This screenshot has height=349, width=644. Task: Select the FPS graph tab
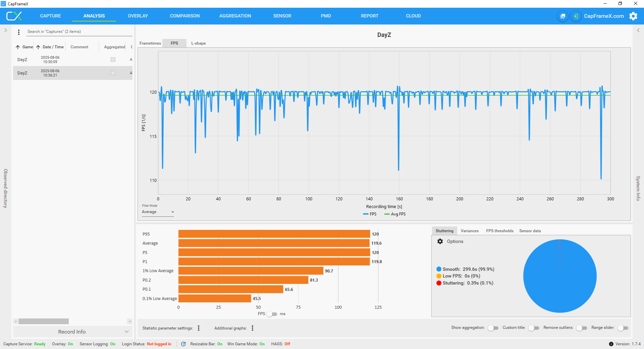point(174,43)
